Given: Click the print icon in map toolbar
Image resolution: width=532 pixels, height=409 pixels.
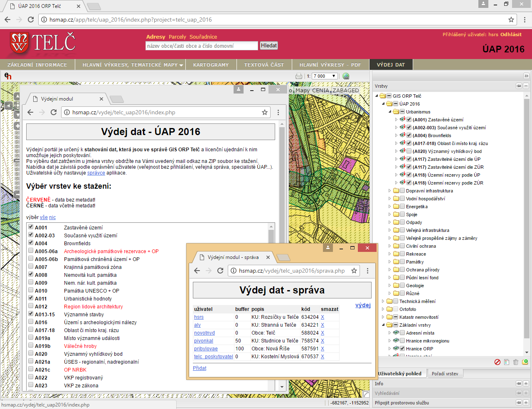Looking at the screenshot, I should 299,76.
